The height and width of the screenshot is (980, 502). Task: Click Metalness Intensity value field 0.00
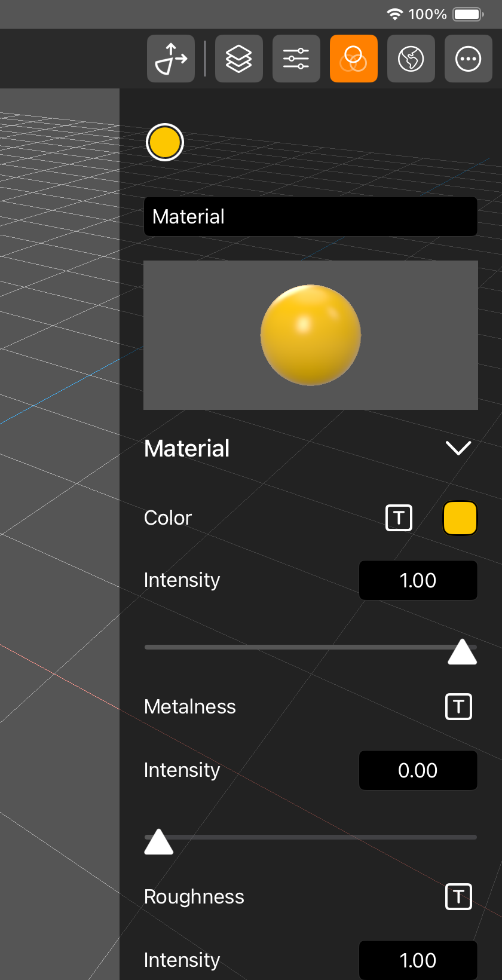click(x=418, y=770)
